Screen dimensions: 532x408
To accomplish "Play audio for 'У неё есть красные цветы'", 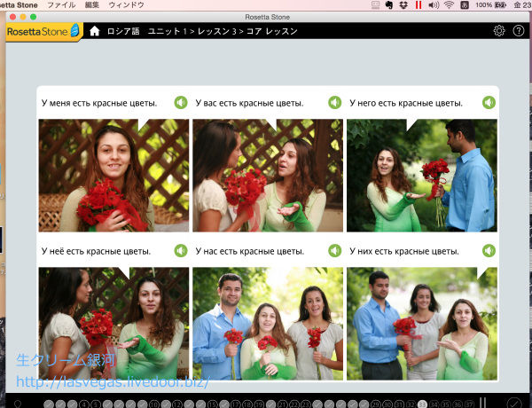I will click(181, 251).
